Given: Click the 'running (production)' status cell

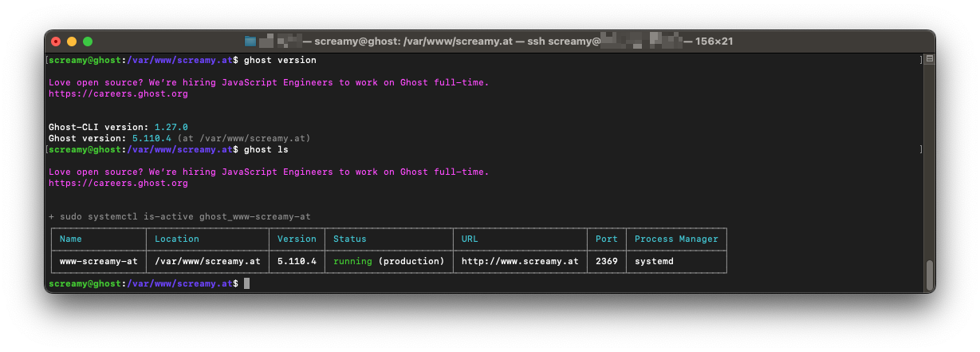Looking at the screenshot, I should (389, 261).
